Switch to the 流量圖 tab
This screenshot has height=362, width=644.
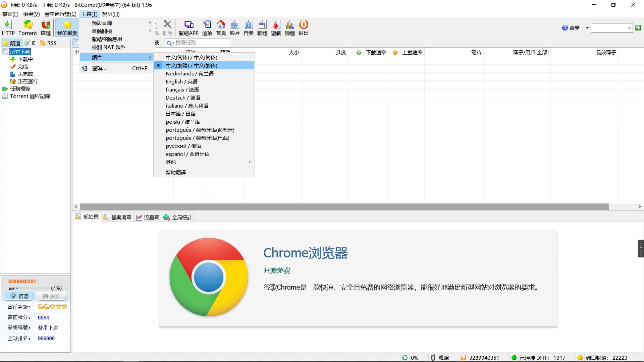click(x=148, y=218)
